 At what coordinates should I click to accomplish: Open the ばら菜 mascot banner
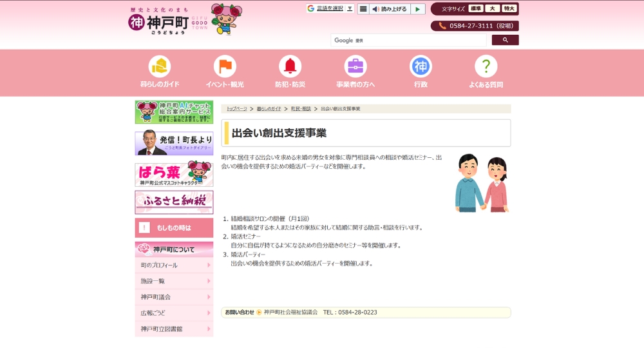[x=174, y=174]
